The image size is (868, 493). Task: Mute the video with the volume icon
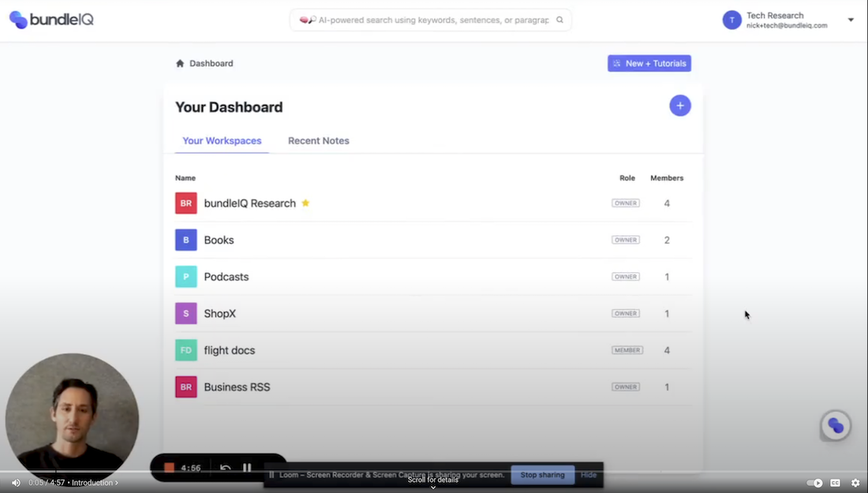pos(16,482)
